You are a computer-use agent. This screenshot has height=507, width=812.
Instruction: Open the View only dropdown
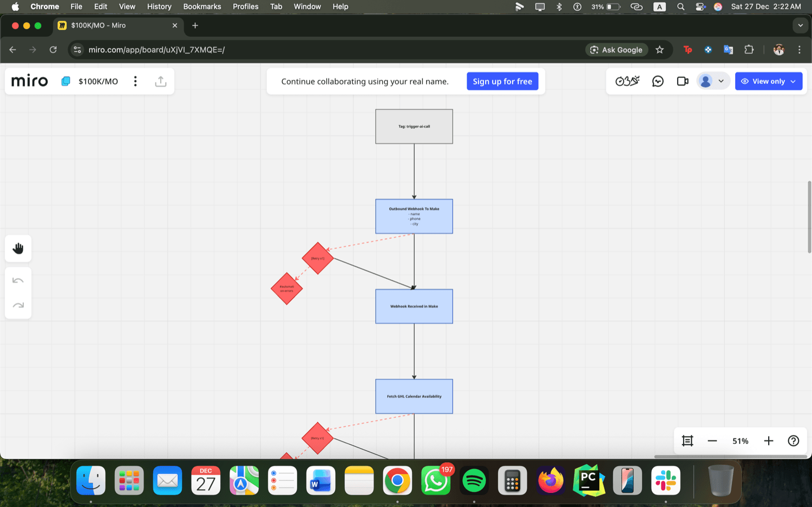(769, 81)
